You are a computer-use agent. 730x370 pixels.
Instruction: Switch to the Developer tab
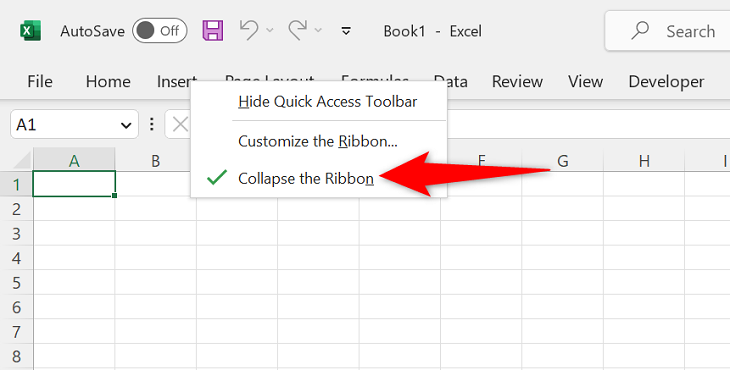click(x=666, y=81)
